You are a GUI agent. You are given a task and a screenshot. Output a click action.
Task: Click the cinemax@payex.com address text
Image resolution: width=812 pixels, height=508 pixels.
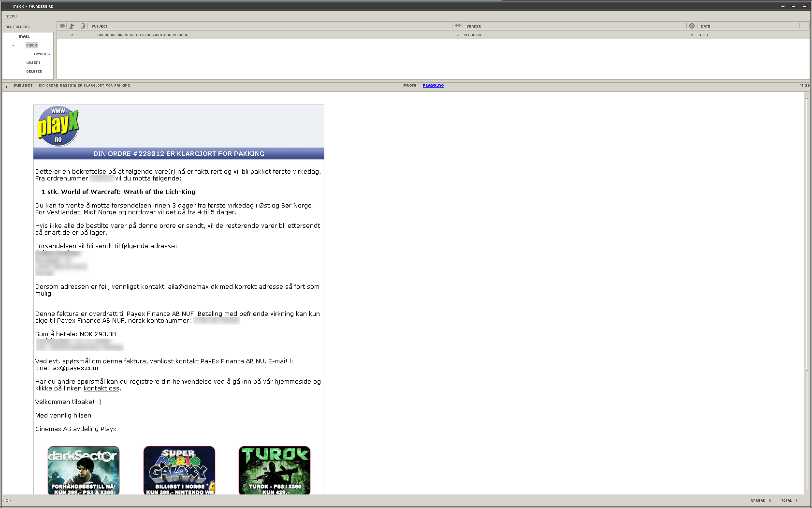pyautogui.click(x=67, y=368)
